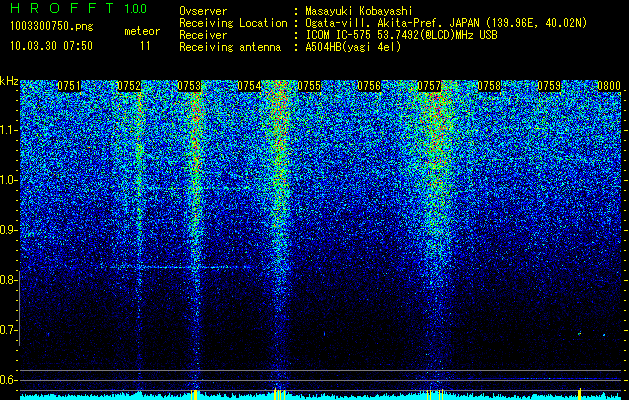The image size is (629, 400).
Task: Click the Receiving antenna label
Action: coord(230,47)
